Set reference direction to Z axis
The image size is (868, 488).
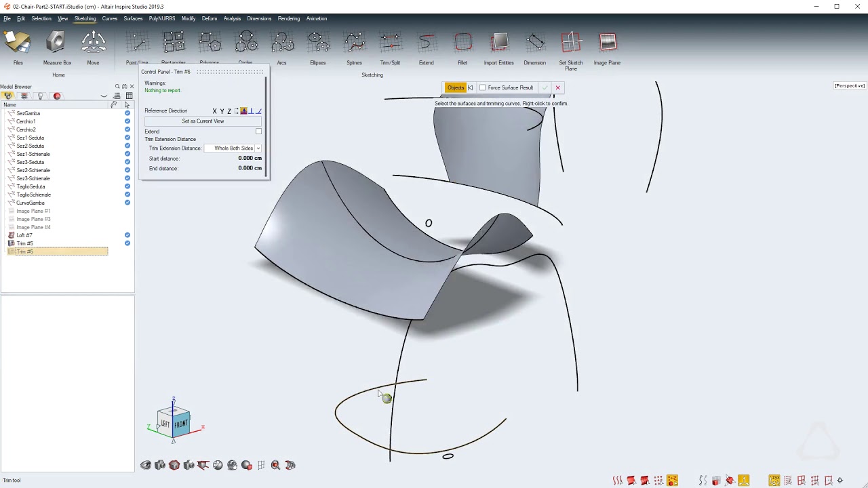click(229, 111)
